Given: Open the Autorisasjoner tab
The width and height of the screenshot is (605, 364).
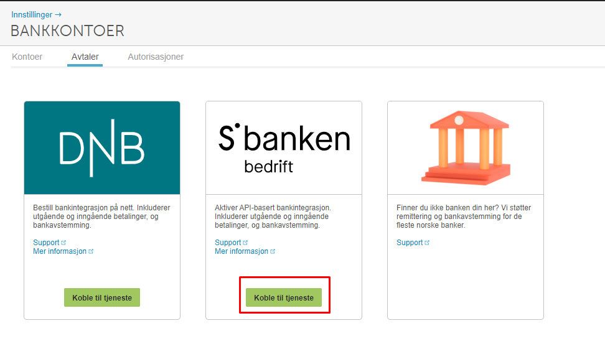Looking at the screenshot, I should 156,57.
